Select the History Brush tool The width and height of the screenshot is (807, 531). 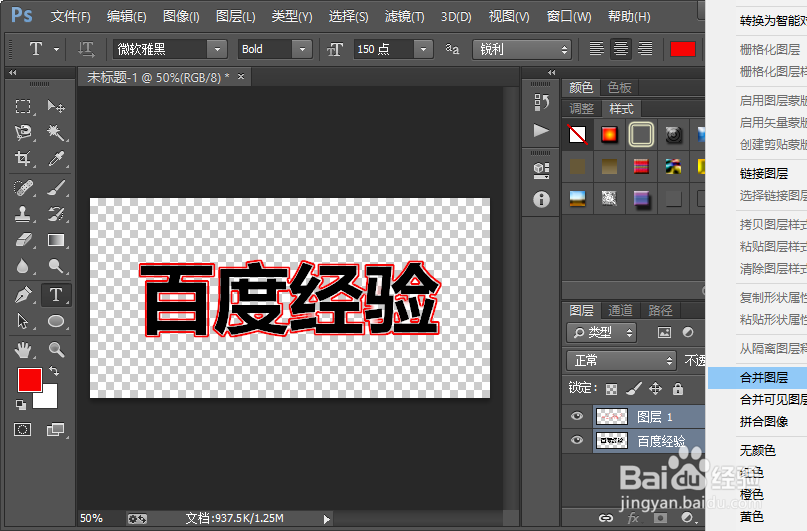56,214
